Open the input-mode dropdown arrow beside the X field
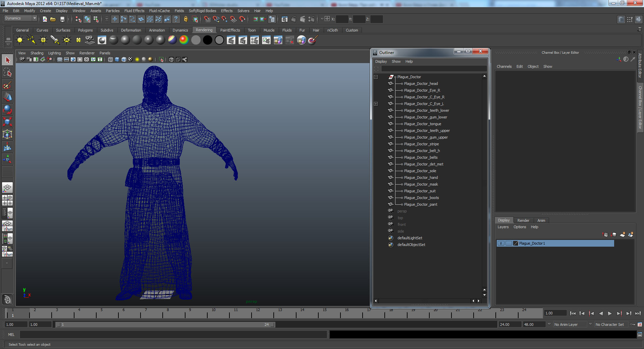Image resolution: width=644 pixels, height=349 pixels. click(x=322, y=19)
